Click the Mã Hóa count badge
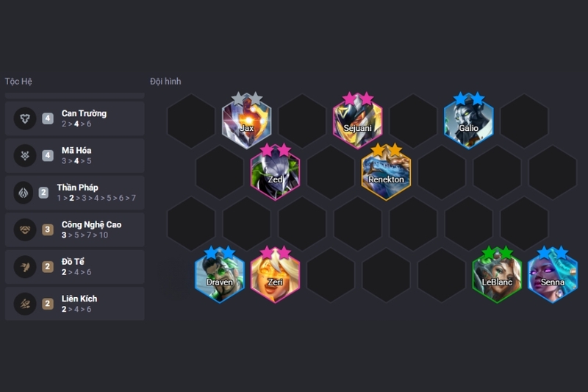The width and height of the screenshot is (588, 392). (x=48, y=155)
